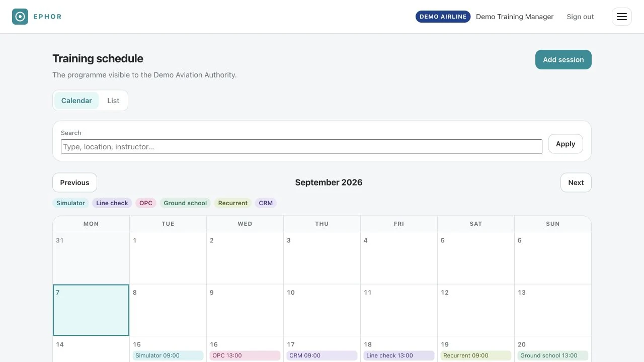Viewport: 644px width, 362px height.
Task: Select the day 1 calendar cell
Action: [168, 258]
